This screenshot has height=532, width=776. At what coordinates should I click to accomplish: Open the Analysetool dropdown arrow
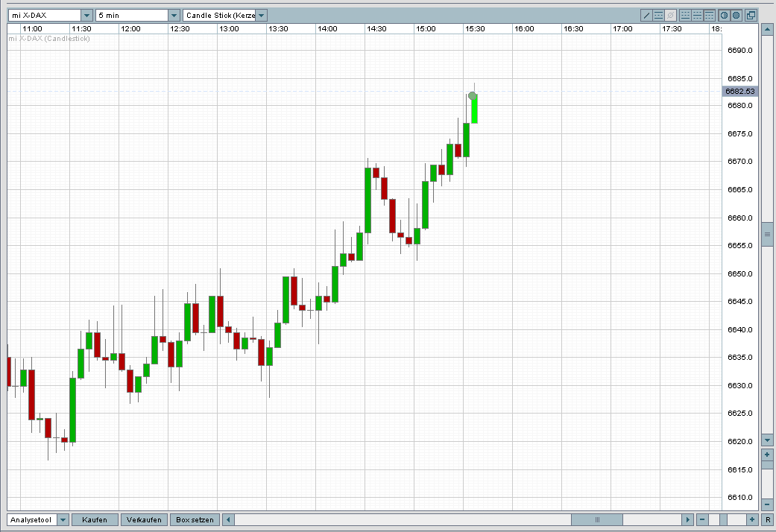click(63, 519)
